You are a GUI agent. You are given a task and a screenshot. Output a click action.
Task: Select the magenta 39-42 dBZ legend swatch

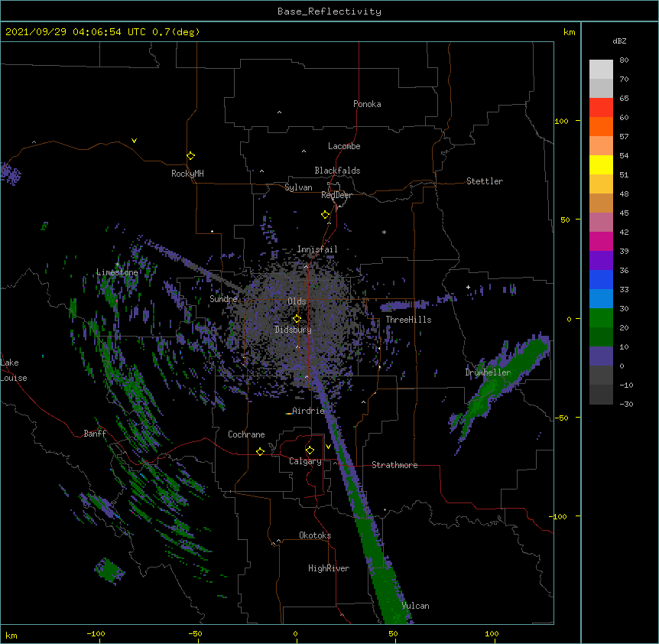(x=601, y=241)
